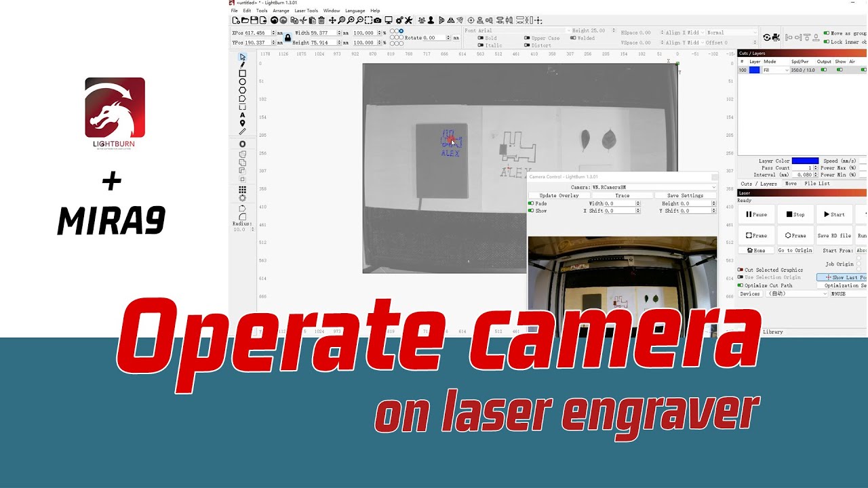The image size is (868, 488).
Task: Click the New file toolbar icon
Action: (x=235, y=20)
